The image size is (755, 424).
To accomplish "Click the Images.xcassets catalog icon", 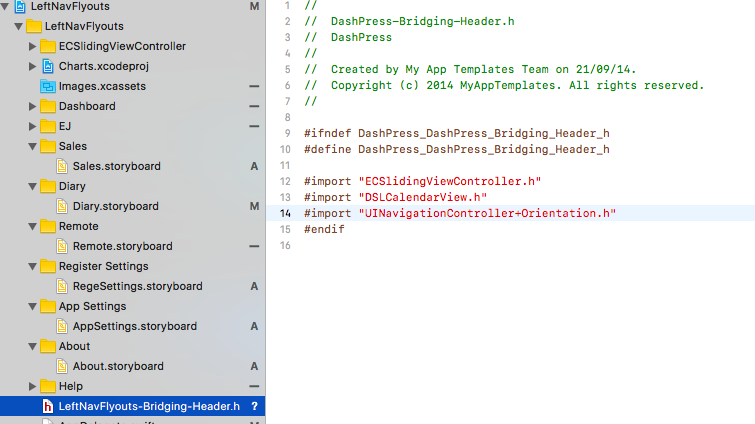I will point(47,86).
